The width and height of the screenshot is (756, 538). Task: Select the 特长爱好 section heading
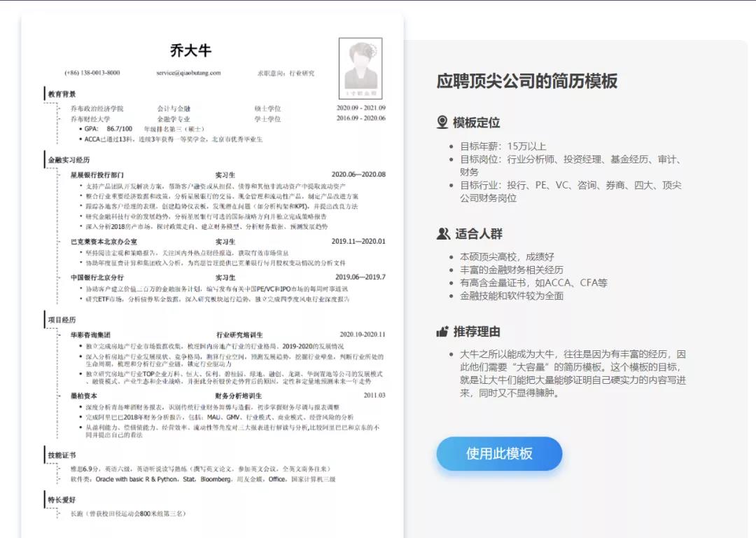click(62, 499)
